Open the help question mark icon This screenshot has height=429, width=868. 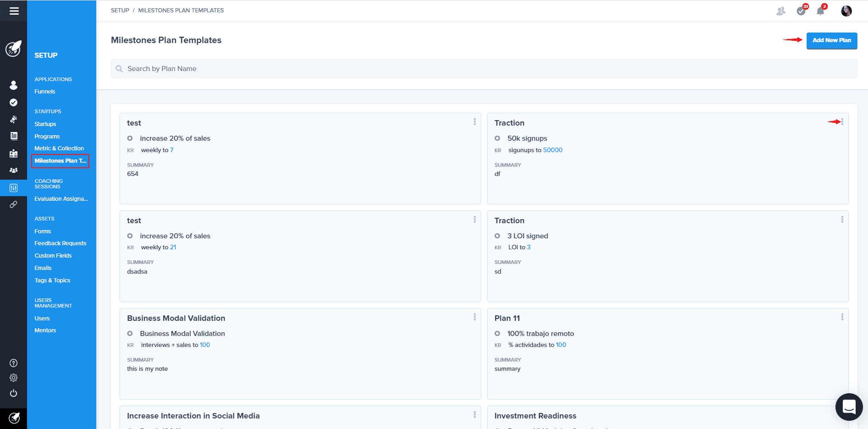point(14,363)
